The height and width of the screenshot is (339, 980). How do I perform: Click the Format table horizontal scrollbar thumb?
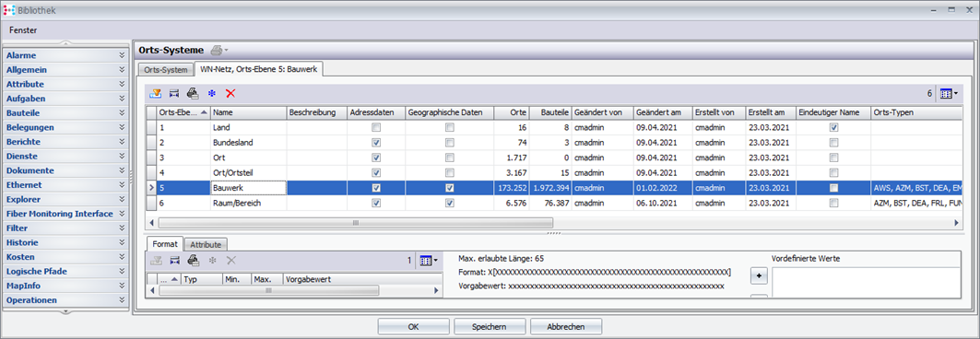(x=269, y=290)
